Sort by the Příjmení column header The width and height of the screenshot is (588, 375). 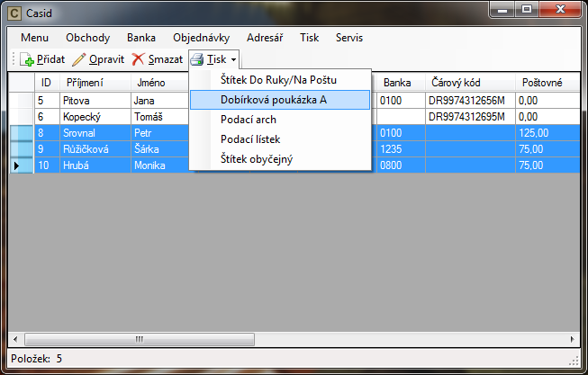click(95, 83)
